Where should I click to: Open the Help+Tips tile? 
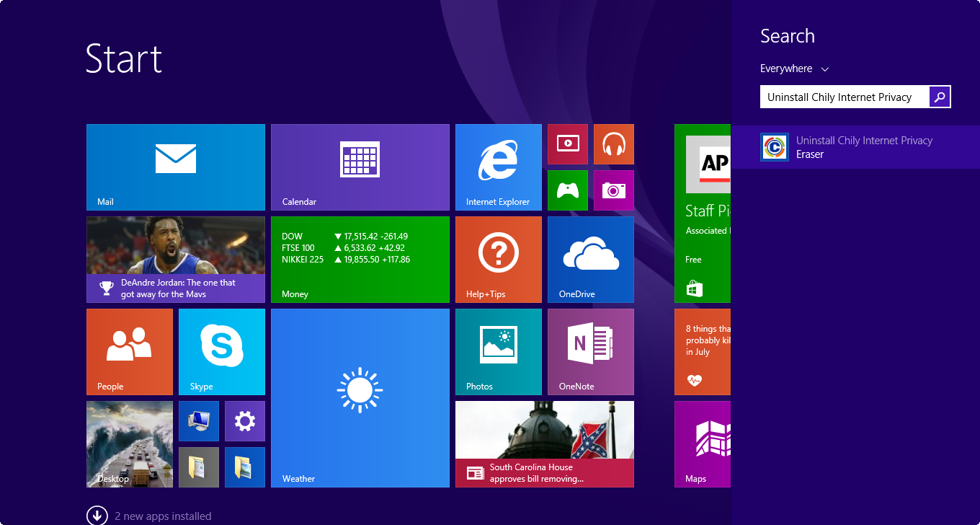(x=499, y=260)
